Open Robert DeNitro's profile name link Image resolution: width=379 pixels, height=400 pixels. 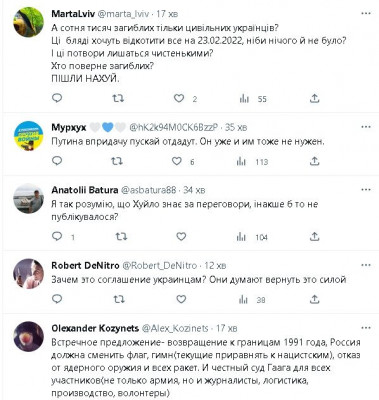pos(85,266)
